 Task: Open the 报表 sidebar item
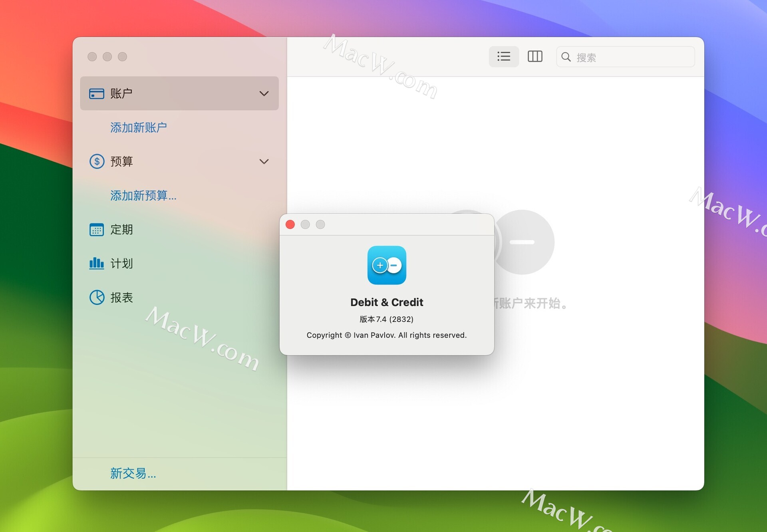179,298
